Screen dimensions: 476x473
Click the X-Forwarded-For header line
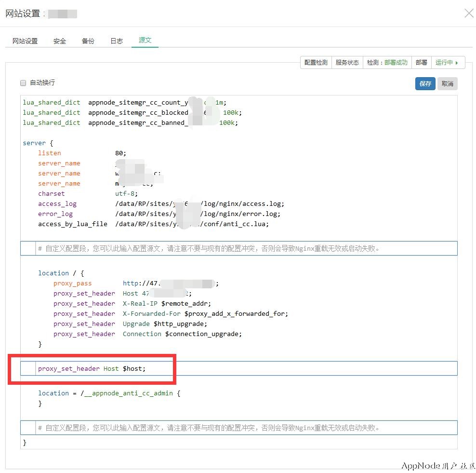171,313
